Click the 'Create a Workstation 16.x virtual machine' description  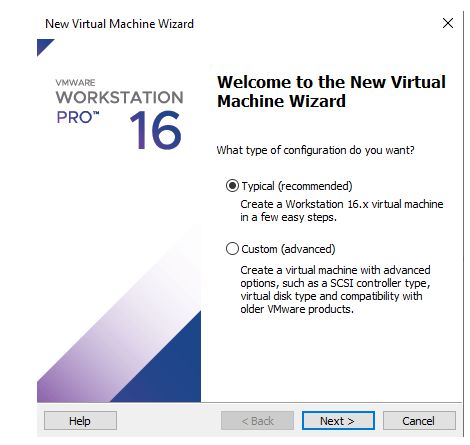click(x=342, y=210)
